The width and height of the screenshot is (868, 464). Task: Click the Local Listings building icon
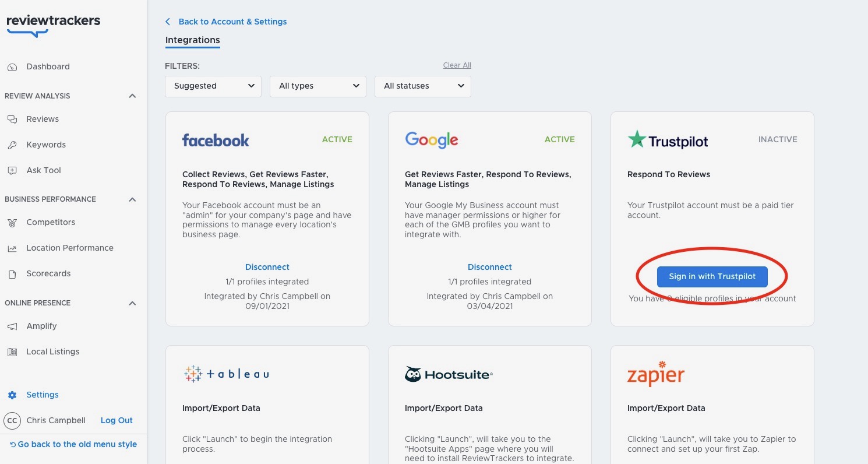12,352
